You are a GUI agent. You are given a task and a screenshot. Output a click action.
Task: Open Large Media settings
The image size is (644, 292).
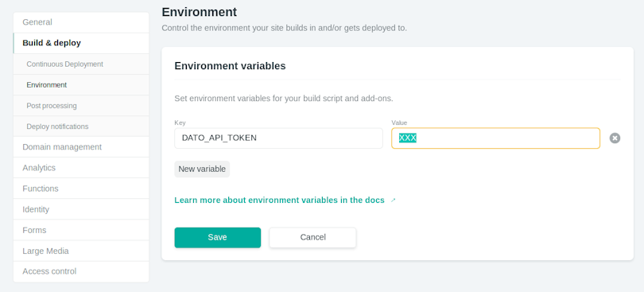point(81,251)
